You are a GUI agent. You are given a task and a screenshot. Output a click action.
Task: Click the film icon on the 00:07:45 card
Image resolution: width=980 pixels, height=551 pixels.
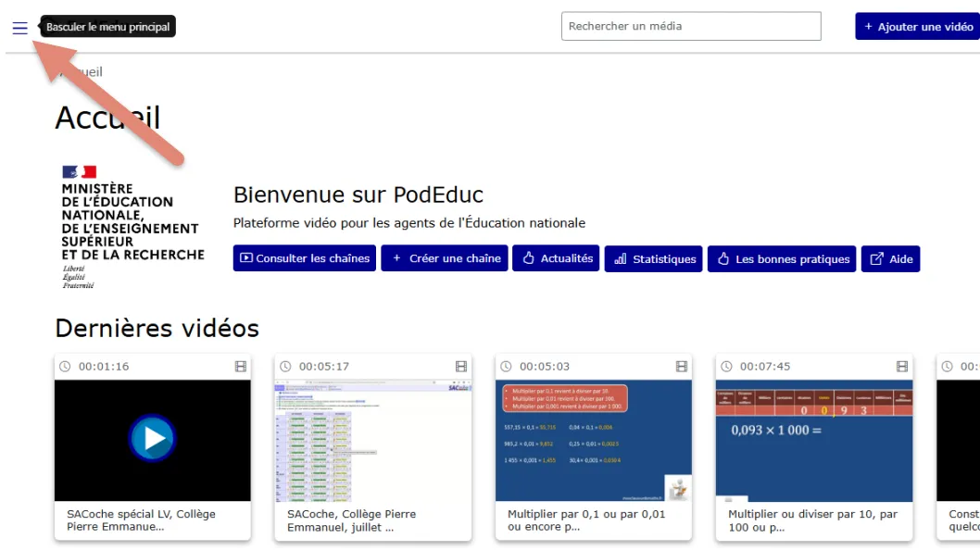[902, 367]
